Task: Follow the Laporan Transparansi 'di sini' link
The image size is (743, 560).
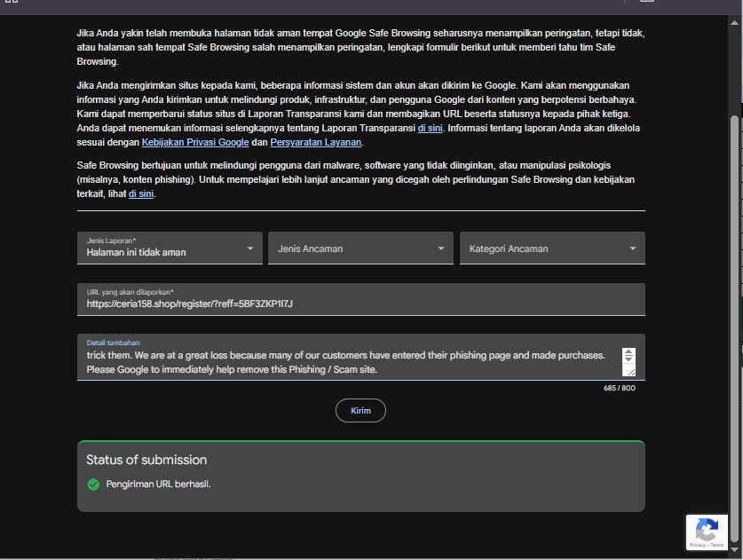Action: tap(430, 128)
